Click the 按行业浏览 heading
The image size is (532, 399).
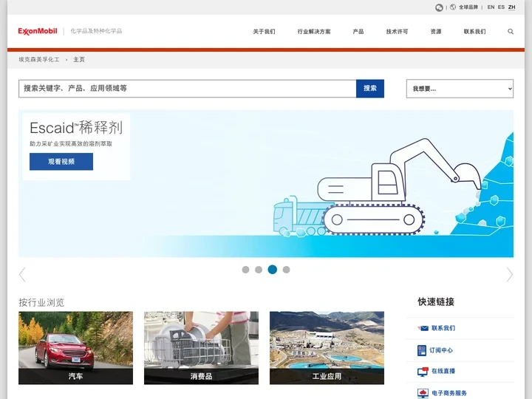[x=41, y=302]
